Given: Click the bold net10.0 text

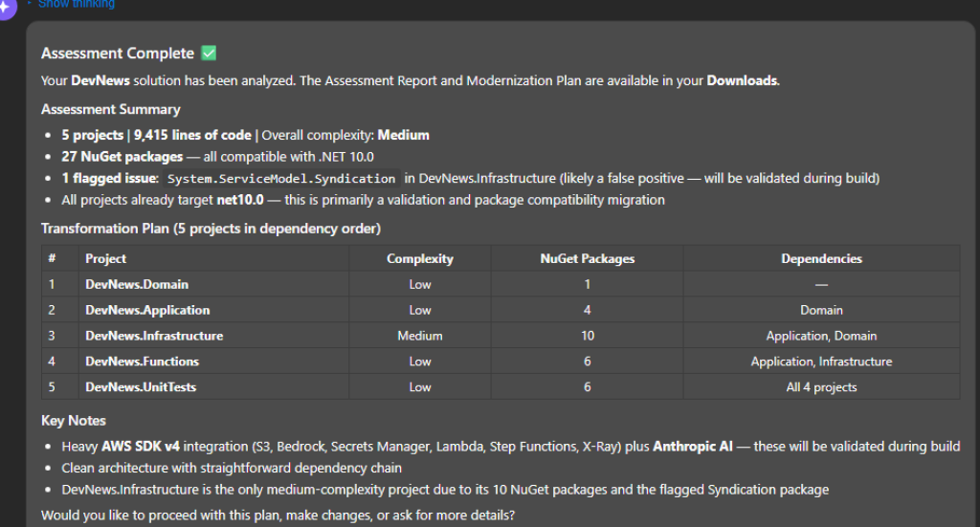Looking at the screenshot, I should 240,200.
